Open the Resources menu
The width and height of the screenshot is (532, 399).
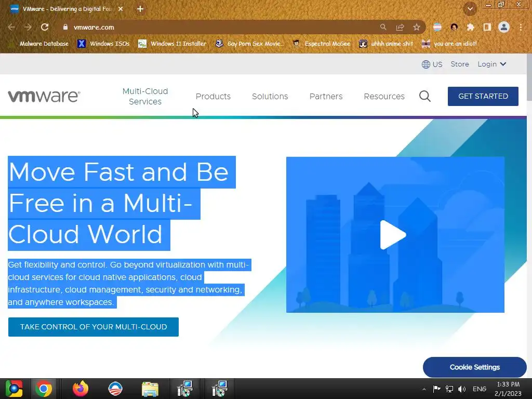click(x=384, y=96)
